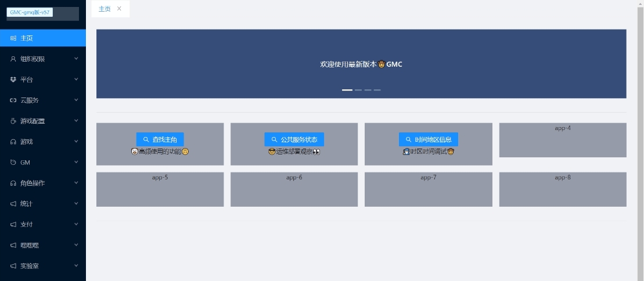The width and height of the screenshot is (644, 281).
Task: Click the cup icon next to 游戏配置
Action: [13, 121]
